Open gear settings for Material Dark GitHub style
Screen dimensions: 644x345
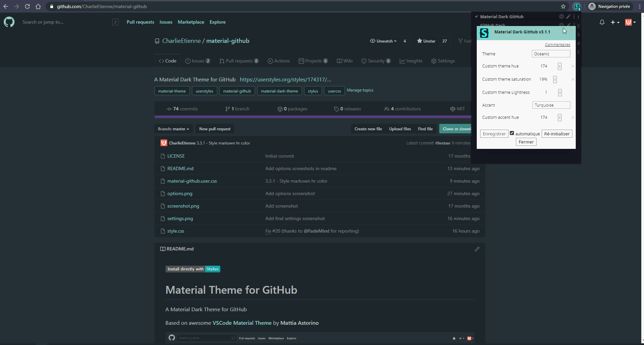click(562, 16)
